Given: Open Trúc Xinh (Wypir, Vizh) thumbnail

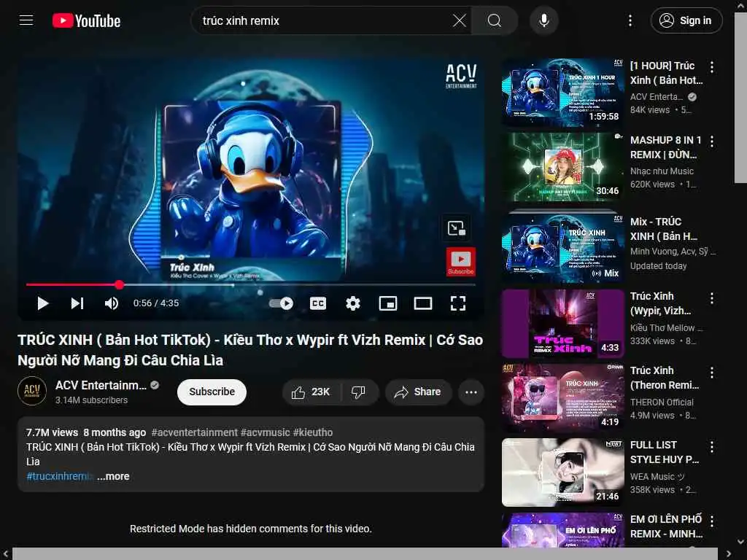Looking at the screenshot, I should tap(562, 323).
